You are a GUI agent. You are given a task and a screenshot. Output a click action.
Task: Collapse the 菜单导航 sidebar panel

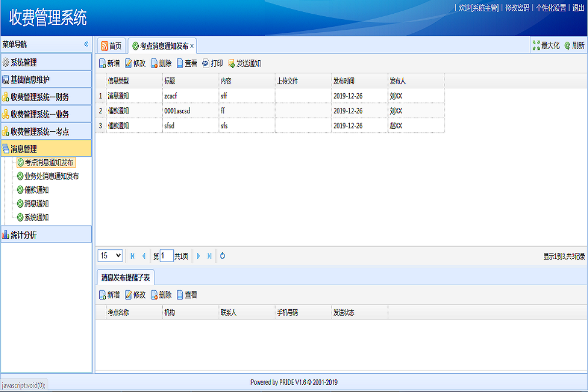[x=86, y=44]
